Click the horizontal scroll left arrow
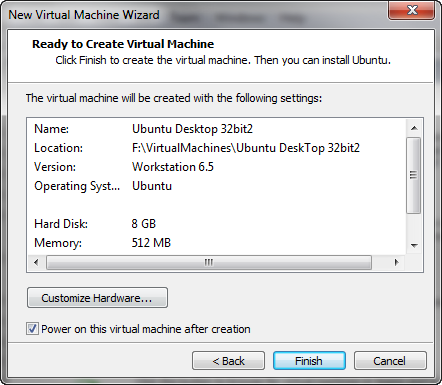This screenshot has height=385, width=442. coord(36,262)
